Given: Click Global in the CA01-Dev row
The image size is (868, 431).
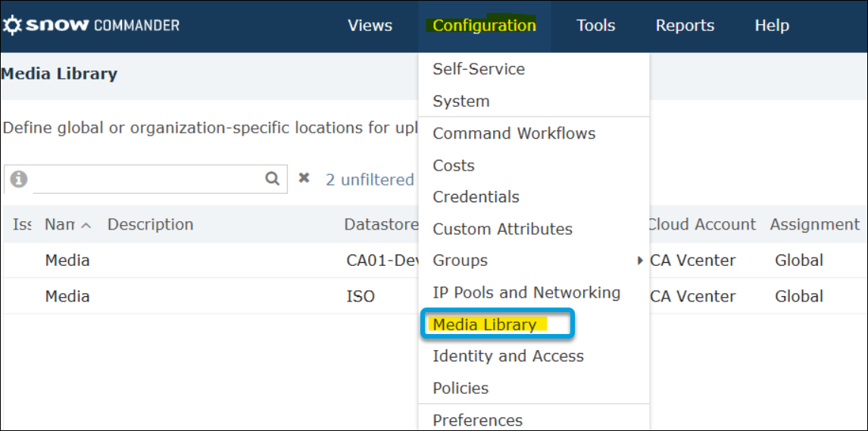Looking at the screenshot, I should 799,260.
